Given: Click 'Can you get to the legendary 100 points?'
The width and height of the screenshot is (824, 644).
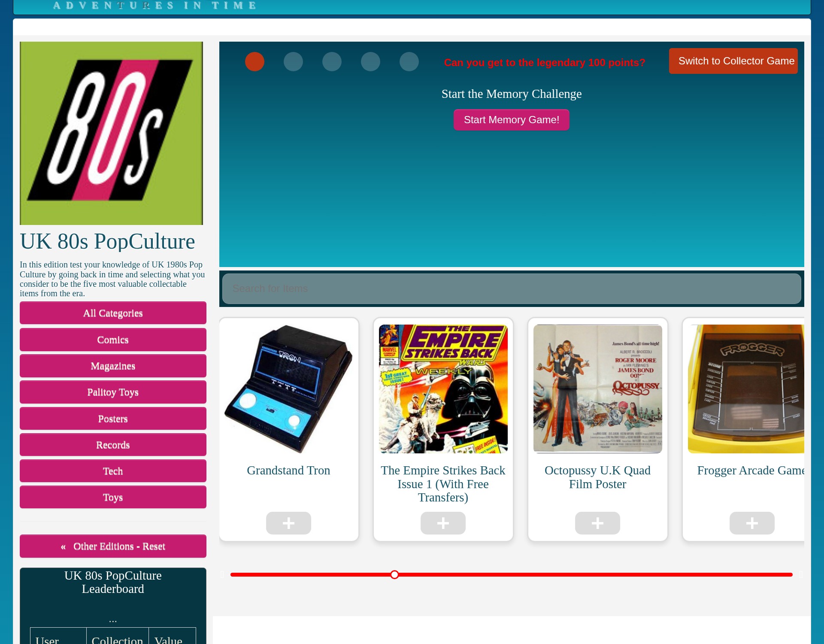Looking at the screenshot, I should click(x=545, y=63).
